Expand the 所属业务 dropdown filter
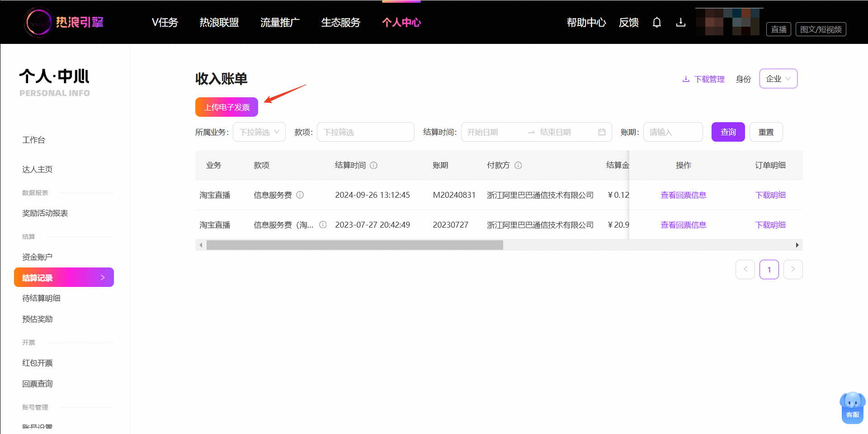Screen dimensions: 868x434 click(259, 132)
